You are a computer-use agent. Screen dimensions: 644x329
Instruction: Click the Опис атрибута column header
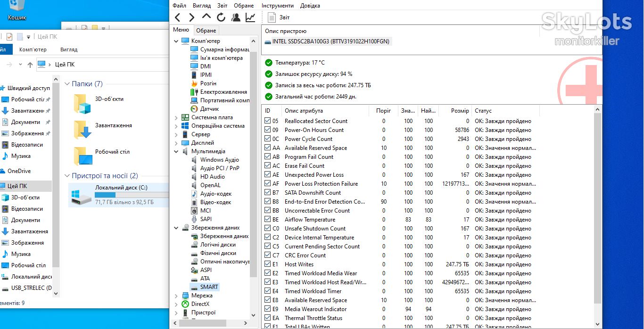pyautogui.click(x=304, y=111)
